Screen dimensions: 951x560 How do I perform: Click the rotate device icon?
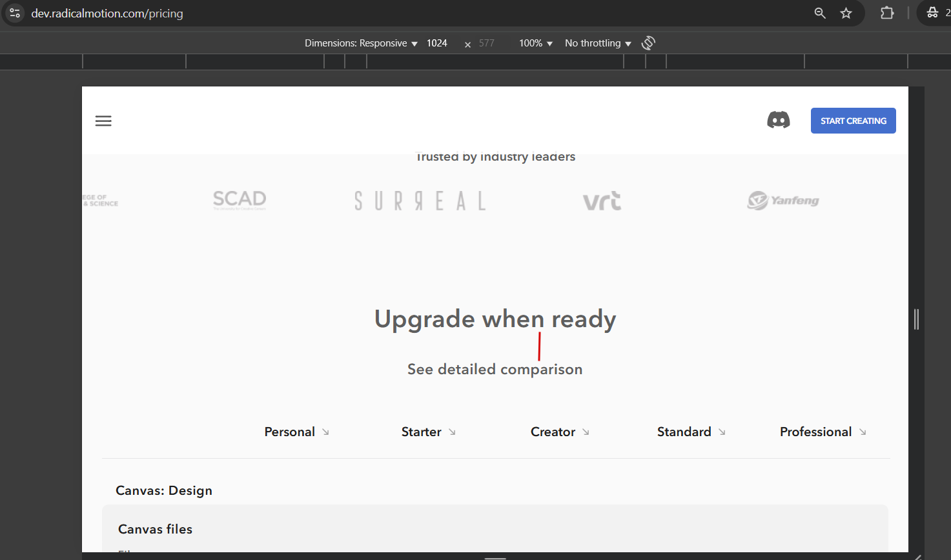(648, 43)
